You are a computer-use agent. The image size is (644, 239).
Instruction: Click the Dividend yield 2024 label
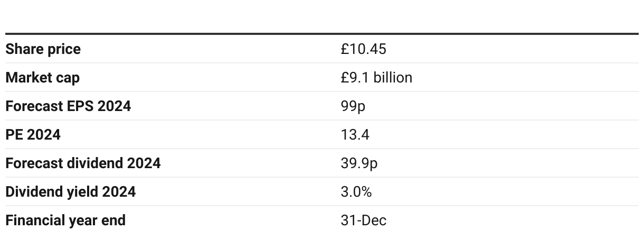tap(70, 192)
